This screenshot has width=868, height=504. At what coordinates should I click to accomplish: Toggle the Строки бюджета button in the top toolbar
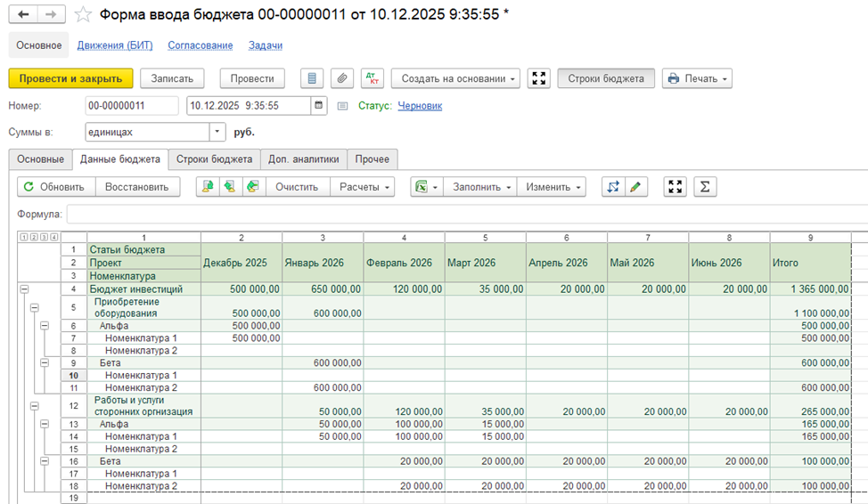coord(606,78)
